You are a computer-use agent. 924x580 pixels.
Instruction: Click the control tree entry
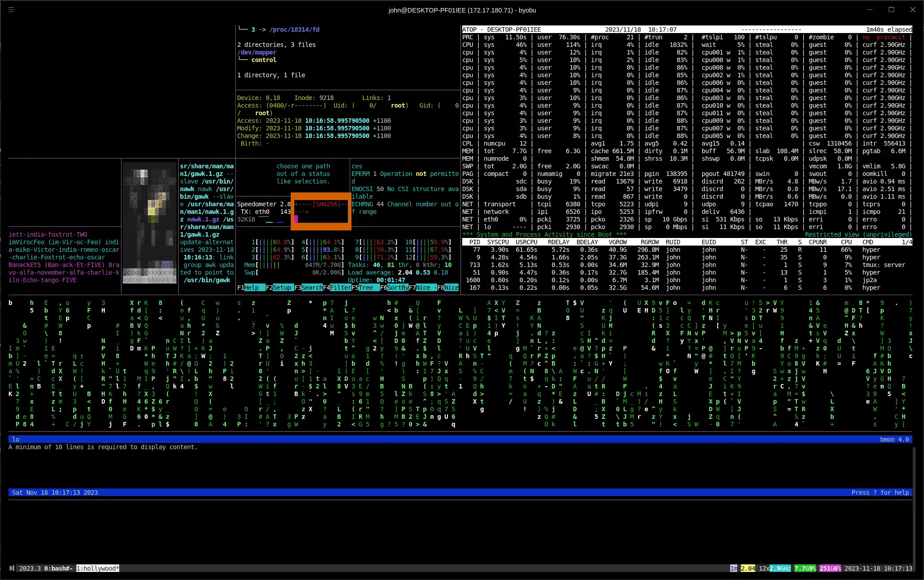pyautogui.click(x=264, y=60)
